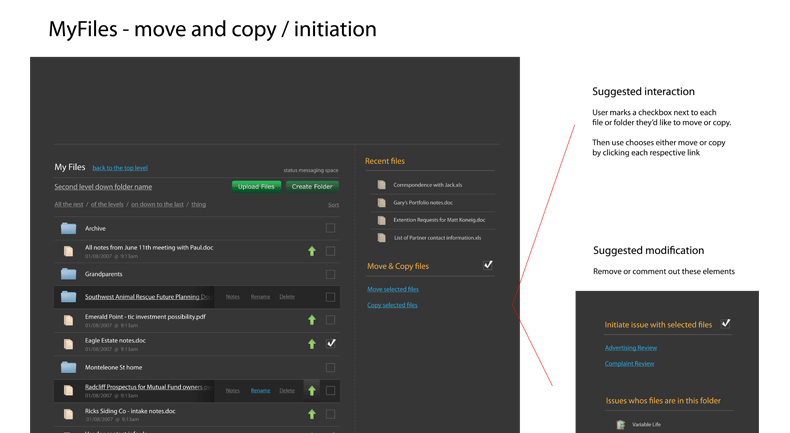Click the Advertising Review link
The height and width of the screenshot is (433, 790).
click(x=631, y=348)
